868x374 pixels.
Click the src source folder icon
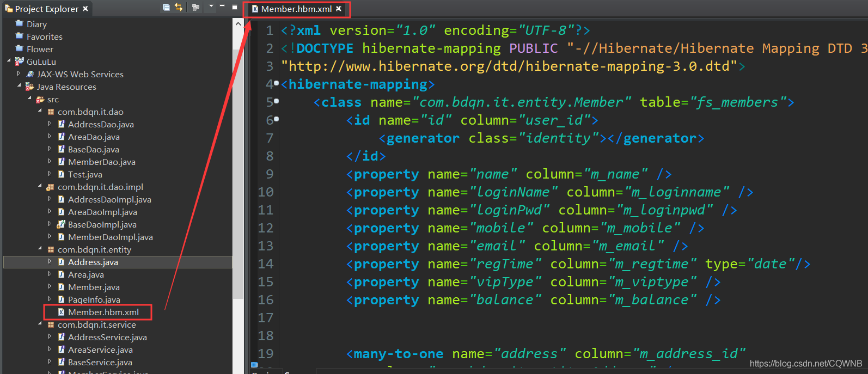click(40, 100)
